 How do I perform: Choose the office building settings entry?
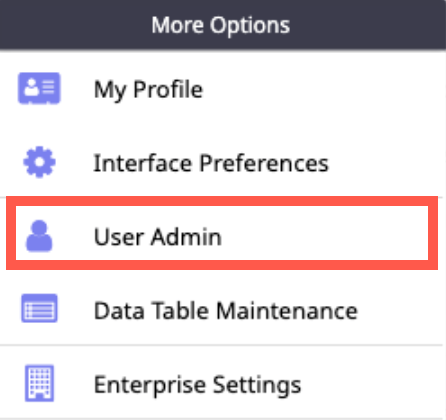pos(222,384)
